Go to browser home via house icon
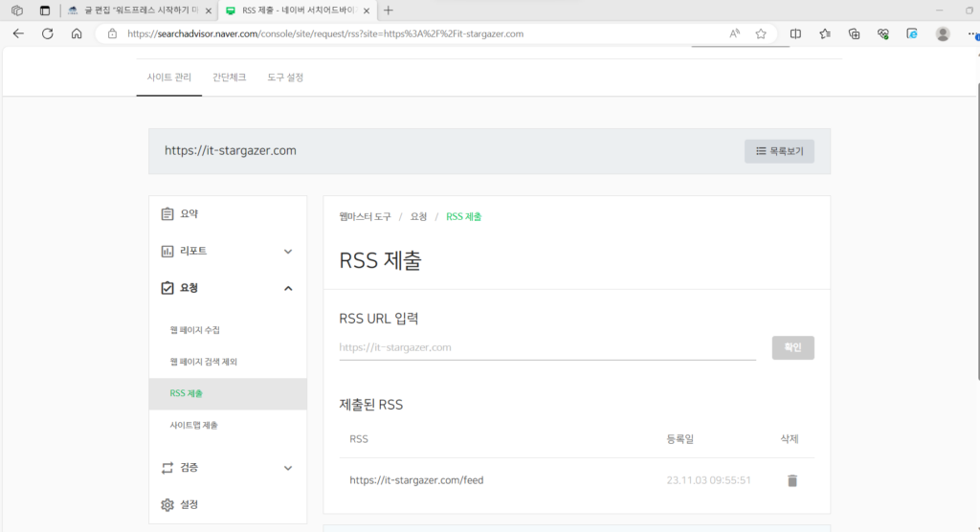The height and width of the screenshot is (532, 980). [77, 33]
